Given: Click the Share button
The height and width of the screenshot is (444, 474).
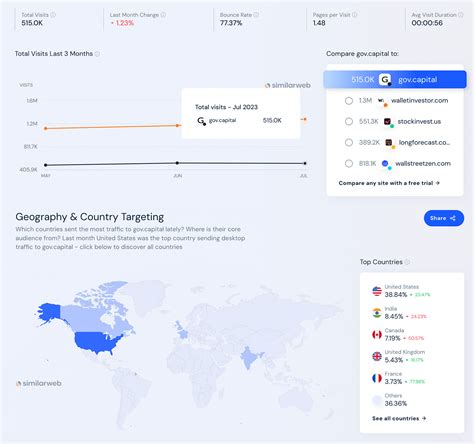Looking at the screenshot, I should [x=444, y=218].
